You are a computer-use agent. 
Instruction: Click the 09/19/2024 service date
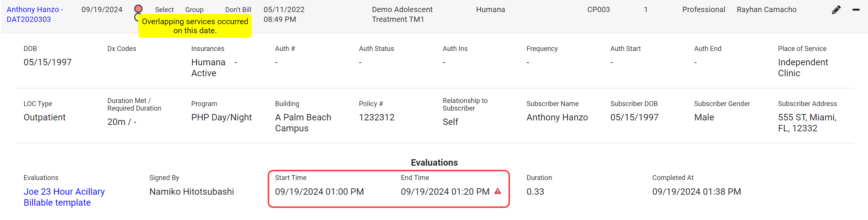click(x=102, y=9)
